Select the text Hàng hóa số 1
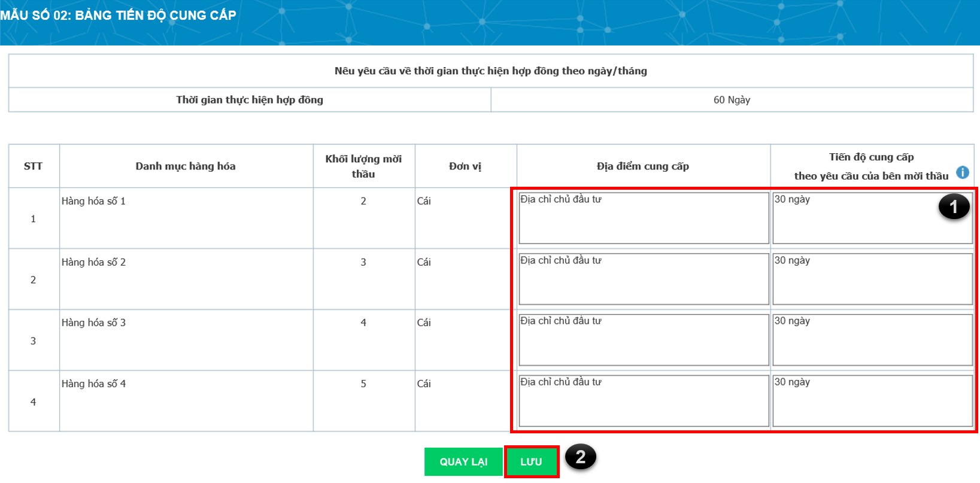Viewport: 980px width, 483px height. pos(93,201)
